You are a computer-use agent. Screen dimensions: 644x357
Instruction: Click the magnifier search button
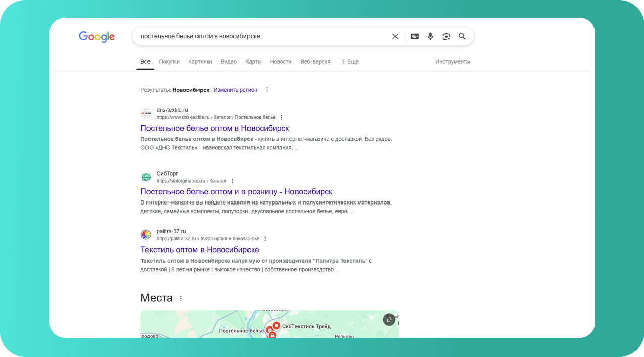[462, 36]
